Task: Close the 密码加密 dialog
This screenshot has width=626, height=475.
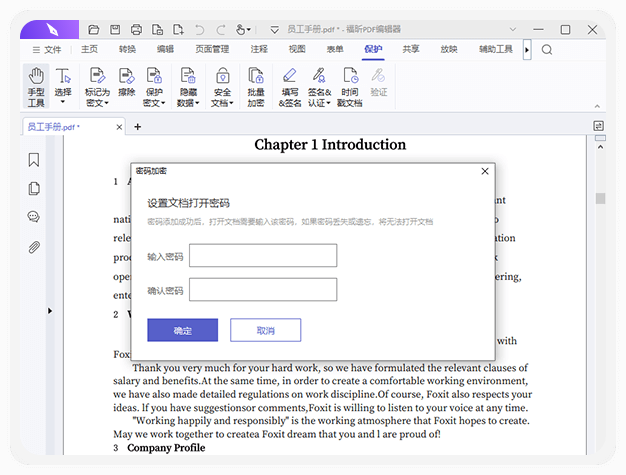Action: click(485, 171)
